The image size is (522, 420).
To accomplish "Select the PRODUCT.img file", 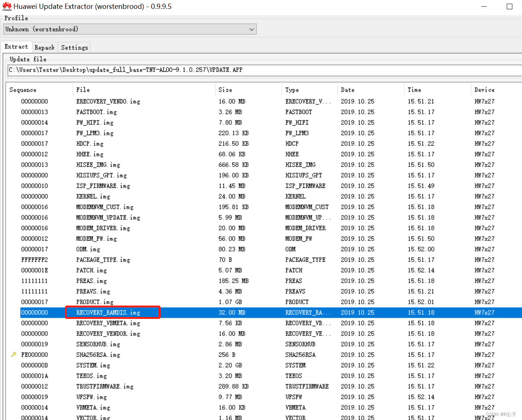I will tap(95, 302).
